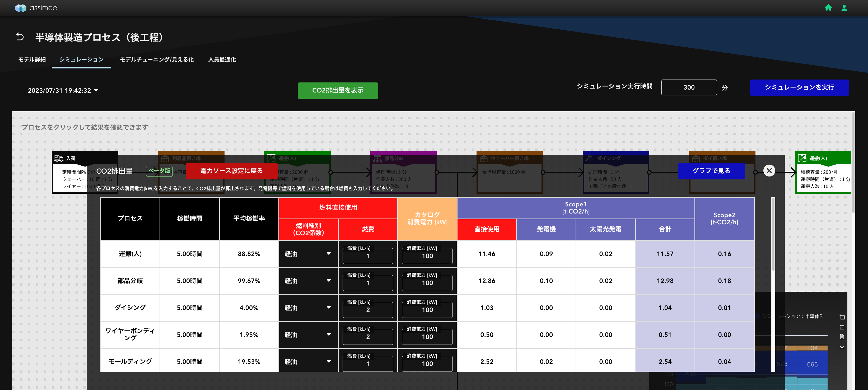Switch to the モデル詳細 tab

32,60
